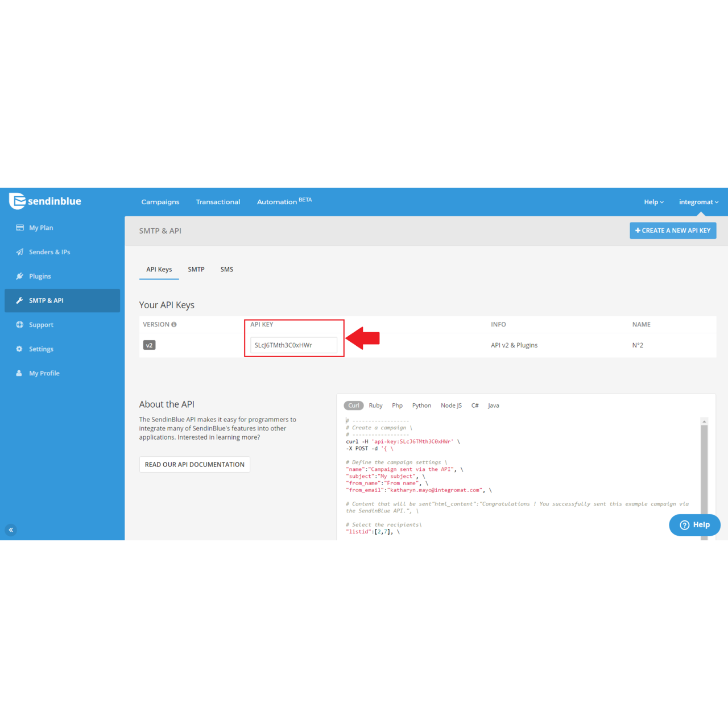The height and width of the screenshot is (728, 728).
Task: Click the floating Help bubble
Action: [694, 524]
